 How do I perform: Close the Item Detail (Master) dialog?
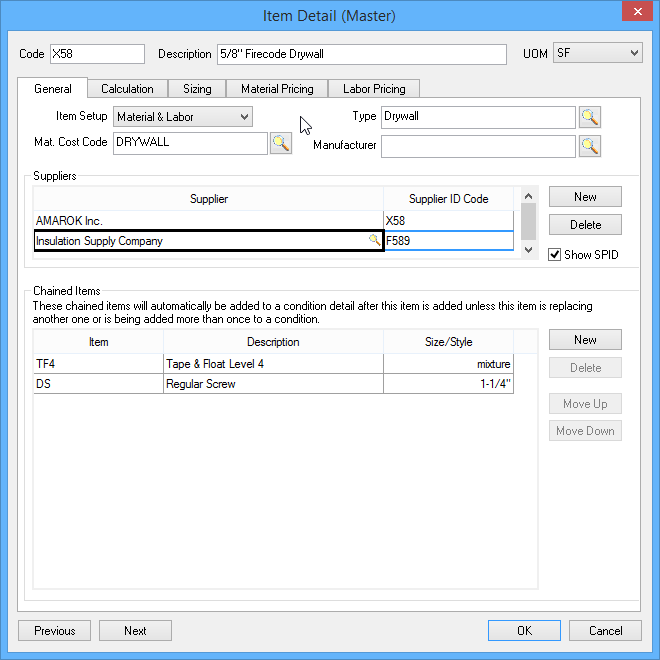637,11
